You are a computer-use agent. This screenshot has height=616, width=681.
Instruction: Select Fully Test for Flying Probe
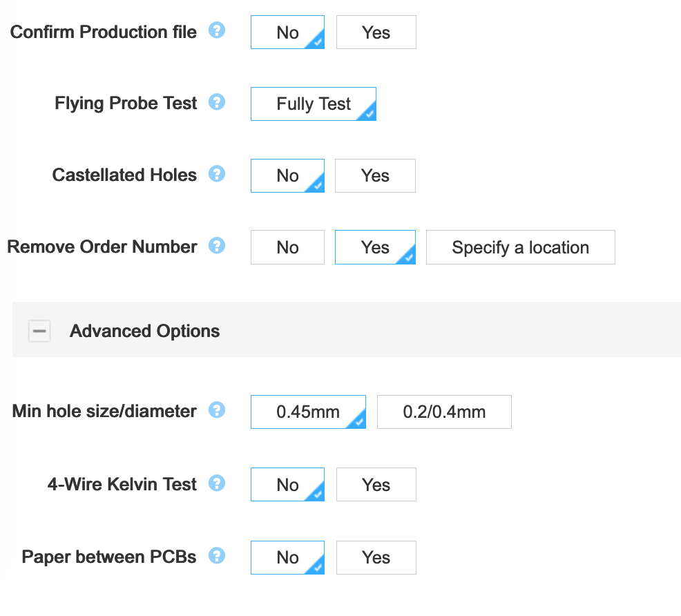[314, 104]
